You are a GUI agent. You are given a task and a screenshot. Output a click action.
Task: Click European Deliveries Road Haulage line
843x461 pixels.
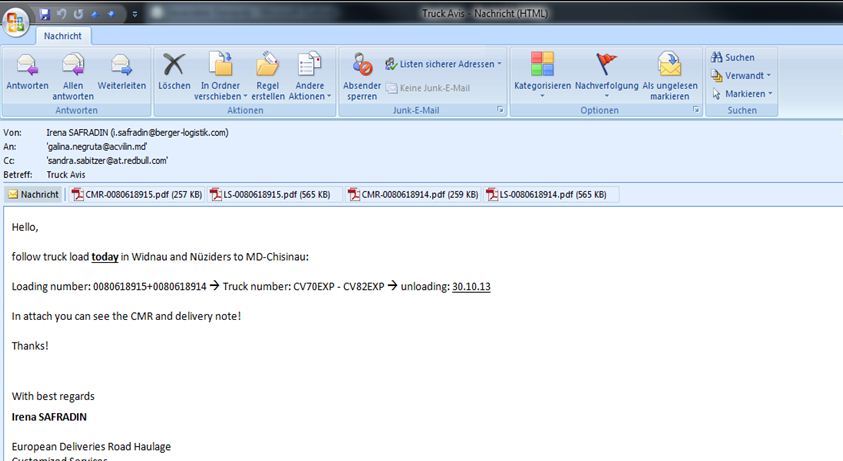91,446
